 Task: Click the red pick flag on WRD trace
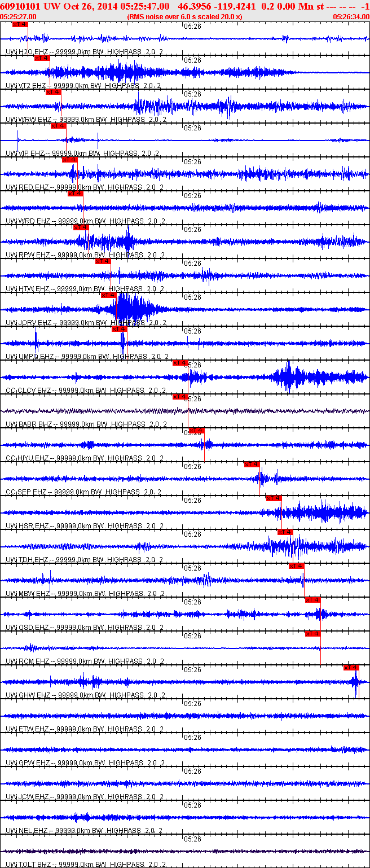pos(76,194)
